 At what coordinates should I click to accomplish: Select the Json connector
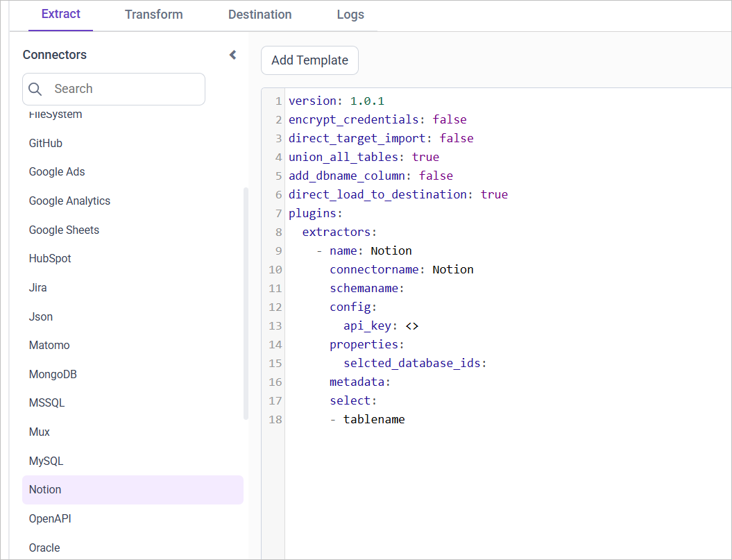tap(40, 316)
